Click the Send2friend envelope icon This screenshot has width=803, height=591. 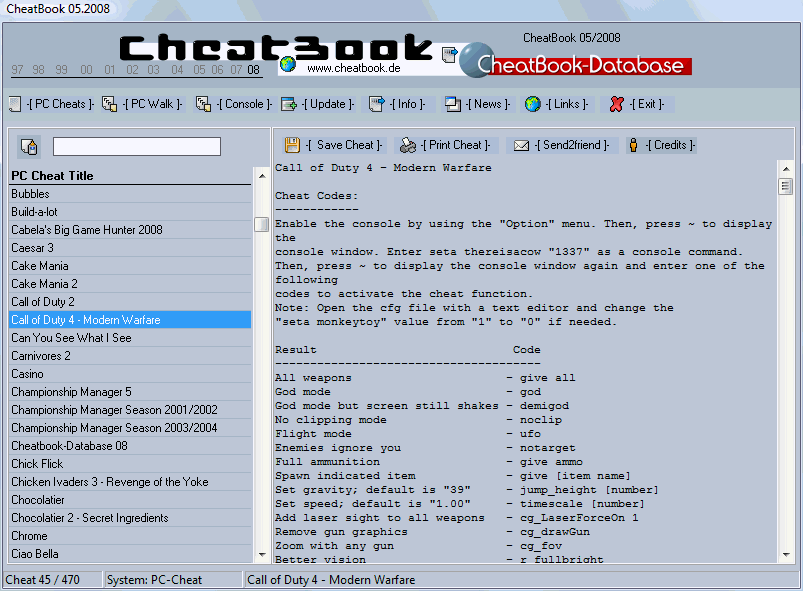pyautogui.click(x=521, y=146)
